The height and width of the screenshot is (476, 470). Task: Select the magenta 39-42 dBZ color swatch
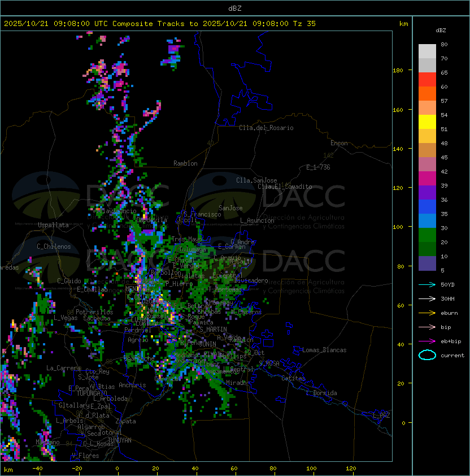click(427, 179)
